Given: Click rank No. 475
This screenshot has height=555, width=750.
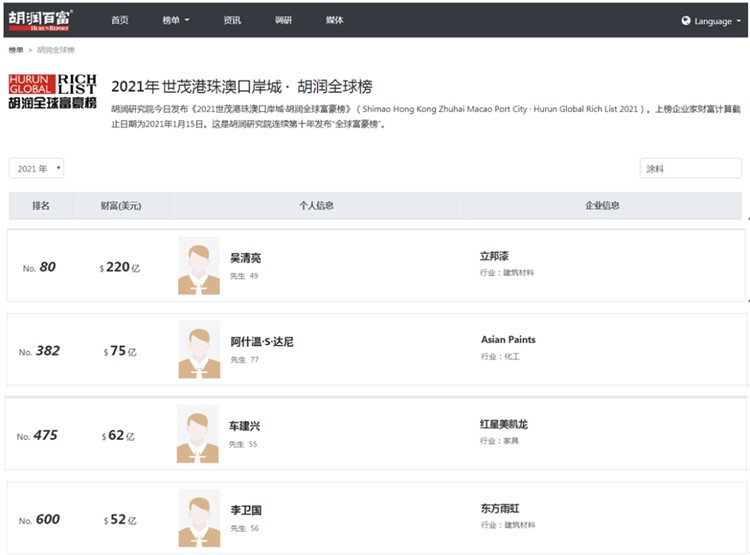Looking at the screenshot, I should click(x=37, y=435).
